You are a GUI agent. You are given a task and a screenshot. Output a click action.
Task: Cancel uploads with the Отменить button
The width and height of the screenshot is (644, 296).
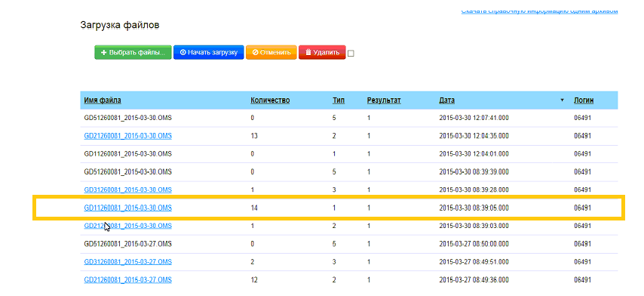[271, 53]
